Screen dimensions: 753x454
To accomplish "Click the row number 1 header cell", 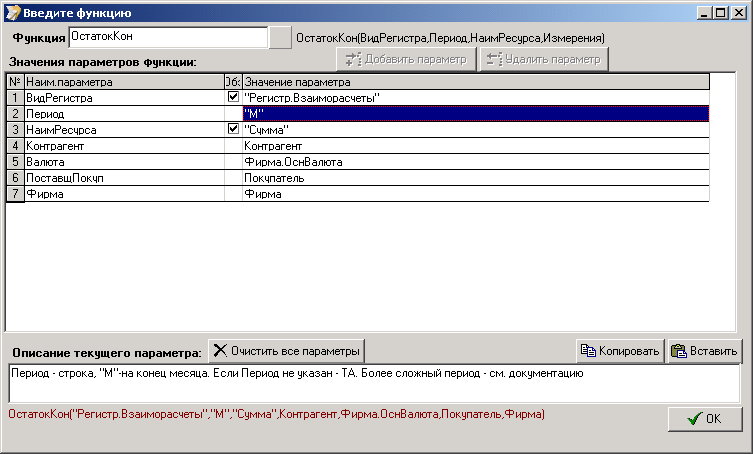I will [15, 98].
